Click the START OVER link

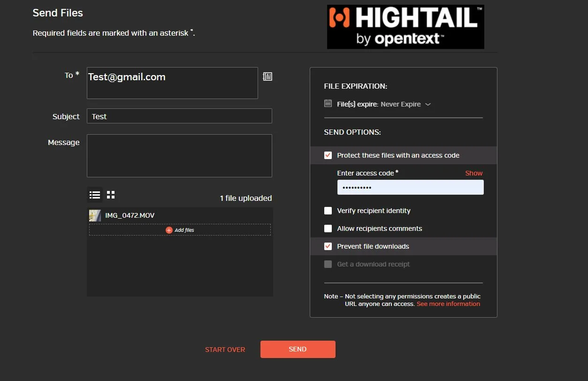point(225,350)
